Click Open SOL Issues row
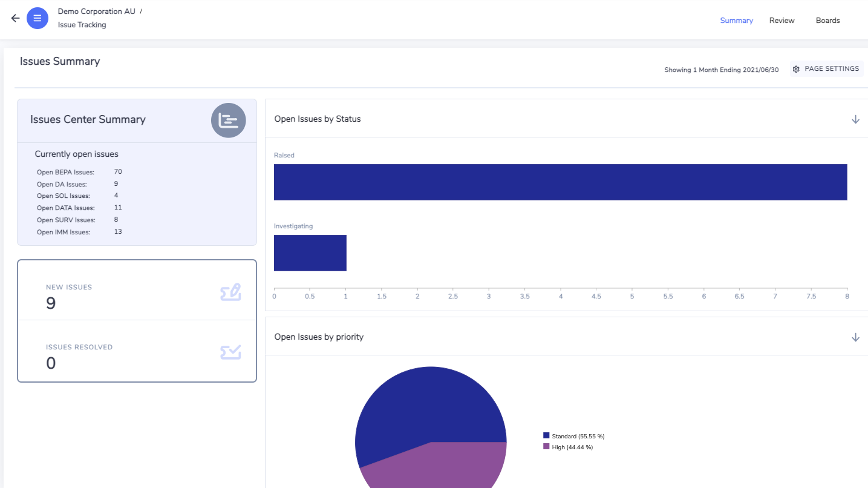Screen dimensions: 868x488 [x=77, y=196]
